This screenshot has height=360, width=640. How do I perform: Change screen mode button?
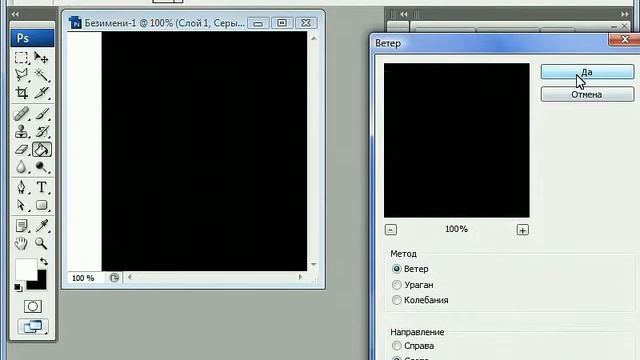[33, 326]
